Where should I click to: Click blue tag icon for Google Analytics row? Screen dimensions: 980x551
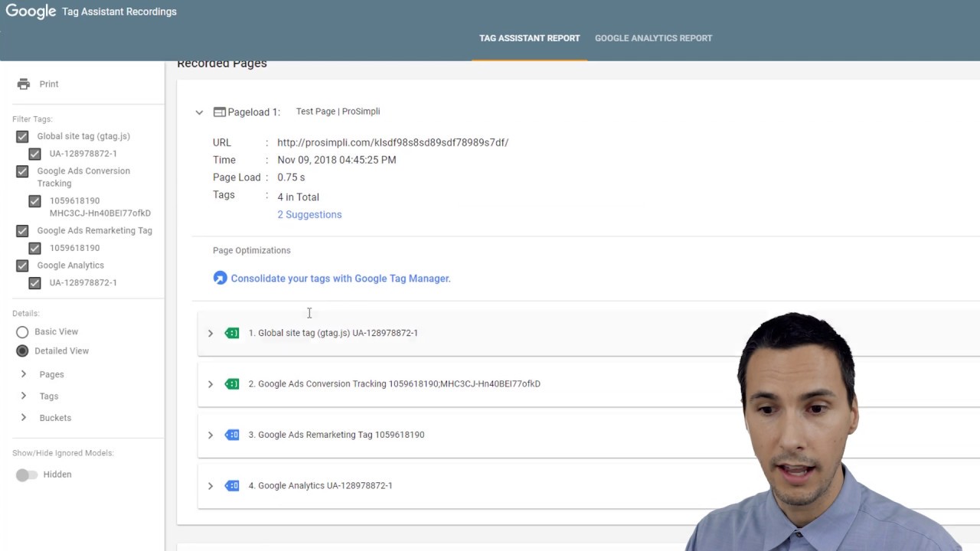(232, 485)
